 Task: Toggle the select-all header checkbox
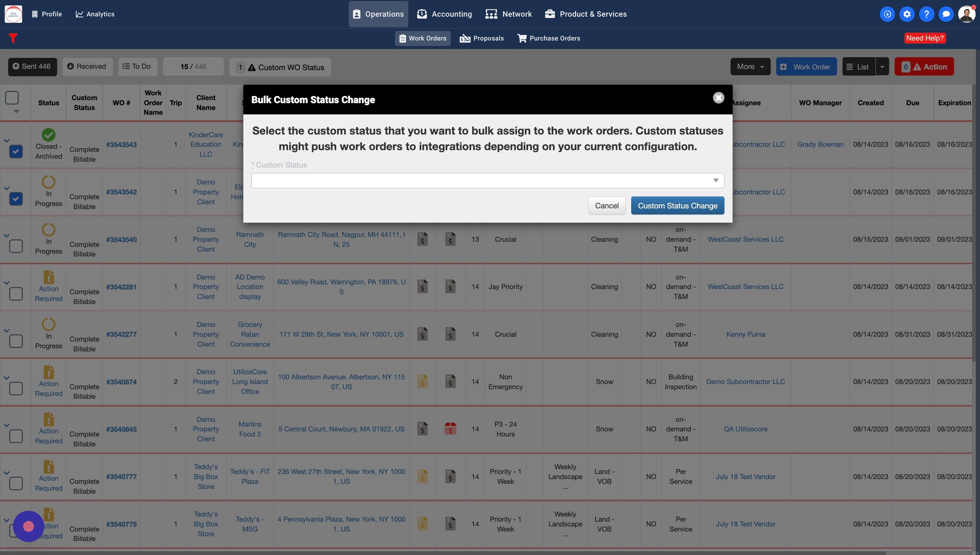point(12,98)
